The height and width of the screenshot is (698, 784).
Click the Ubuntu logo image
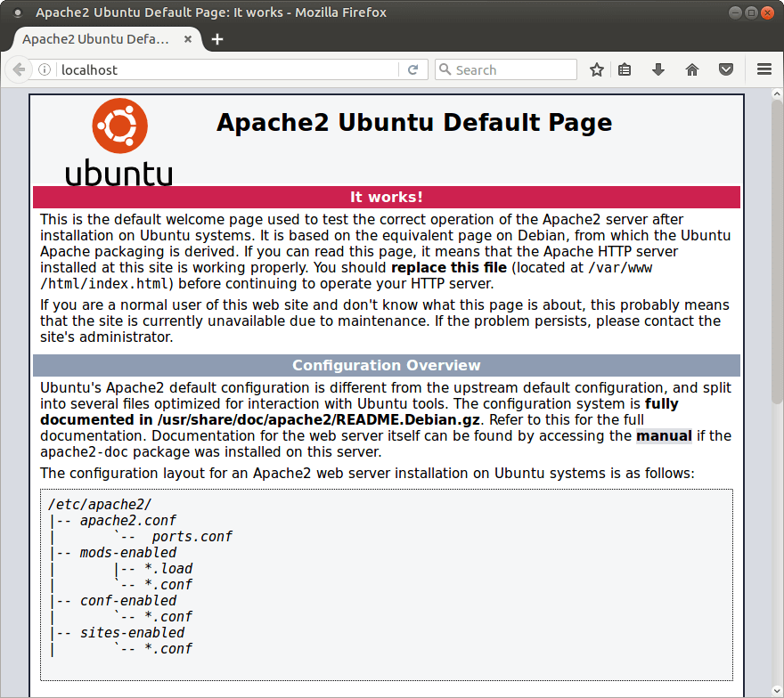point(119,142)
